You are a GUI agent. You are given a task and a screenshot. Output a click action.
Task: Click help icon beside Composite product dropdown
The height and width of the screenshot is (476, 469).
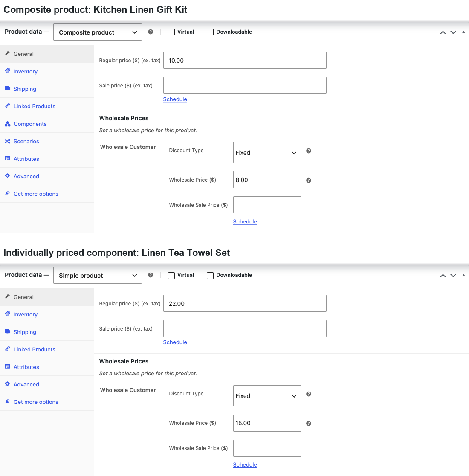point(151,32)
